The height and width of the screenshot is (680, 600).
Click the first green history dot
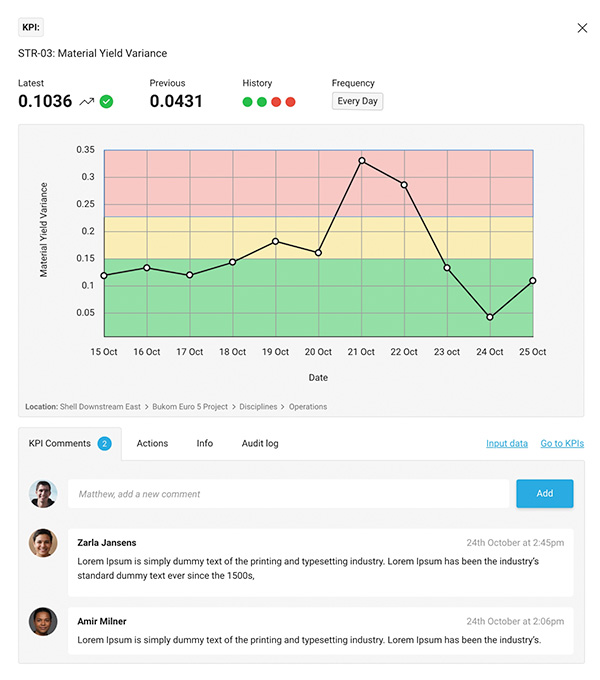click(x=248, y=102)
